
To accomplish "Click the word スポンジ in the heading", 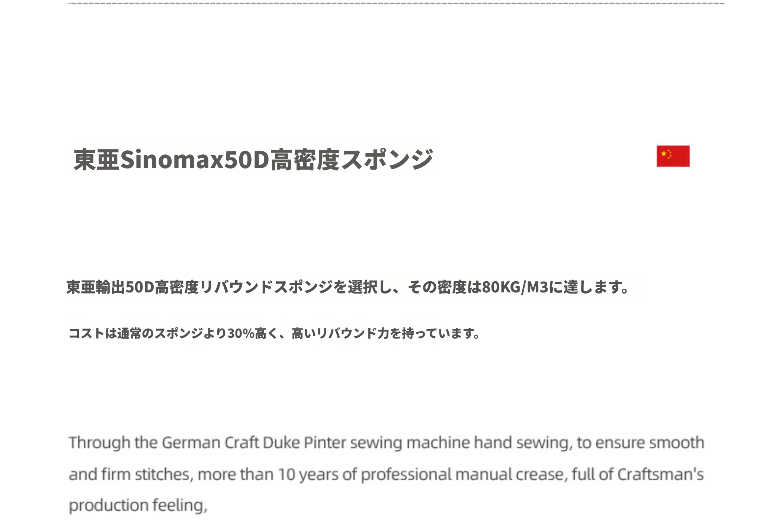I will (387, 160).
